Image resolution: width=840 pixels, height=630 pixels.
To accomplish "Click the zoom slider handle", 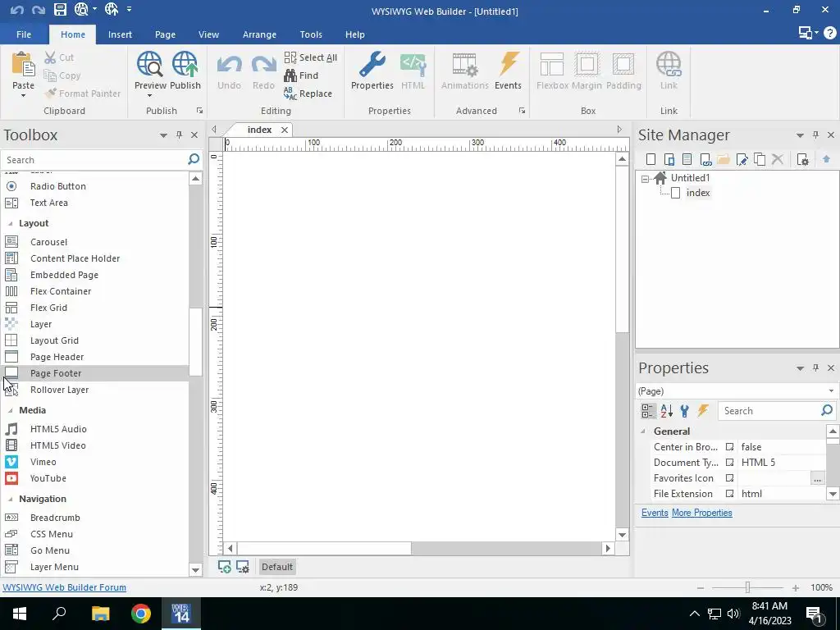I will (747, 587).
